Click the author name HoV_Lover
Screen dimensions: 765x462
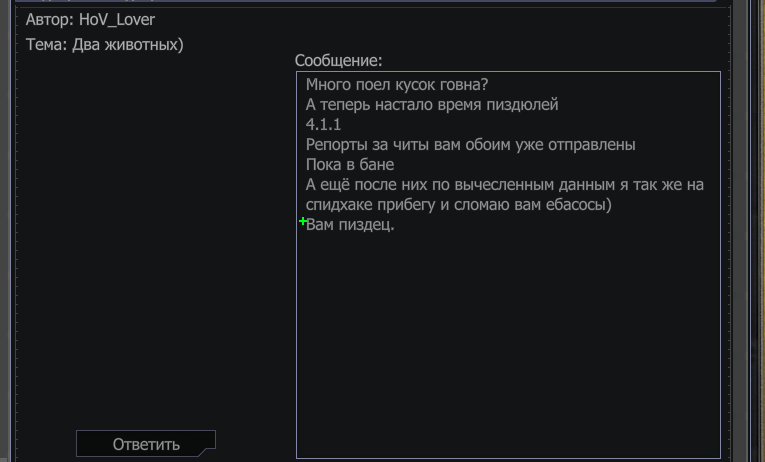pyautogui.click(x=117, y=20)
